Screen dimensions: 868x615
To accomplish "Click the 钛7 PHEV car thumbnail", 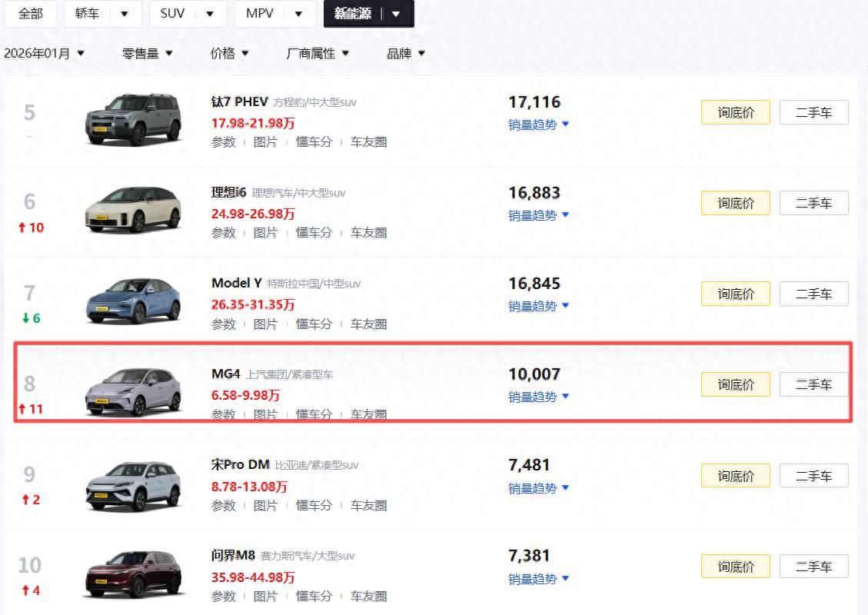I will [134, 119].
